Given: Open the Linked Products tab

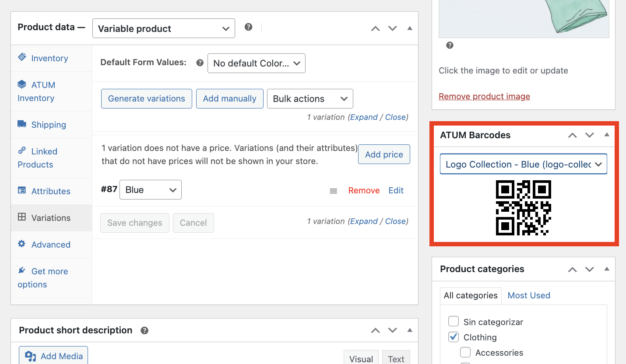Looking at the screenshot, I should 52,158.
